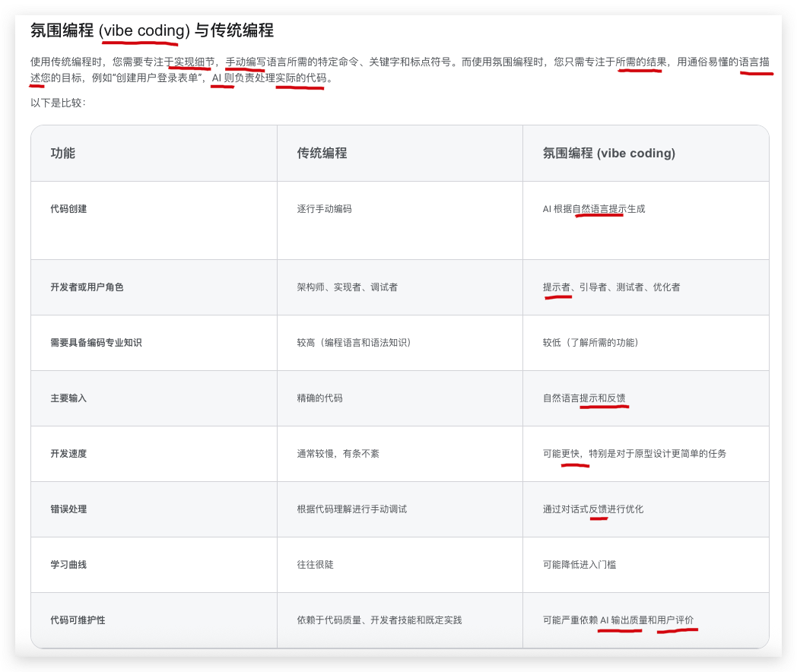Viewport: 797px width, 672px height.
Task: Select the '传统编程' column header
Action: point(322,153)
